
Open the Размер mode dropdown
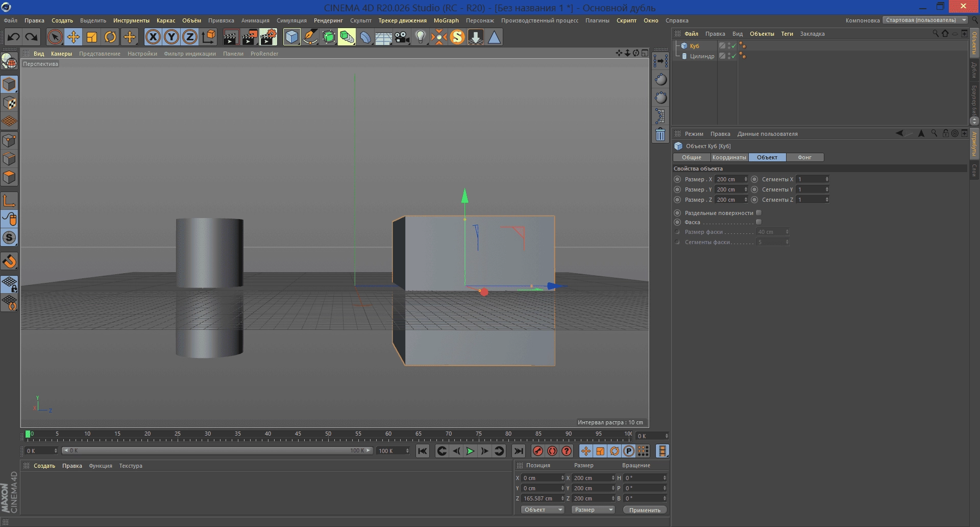[x=592, y=510]
